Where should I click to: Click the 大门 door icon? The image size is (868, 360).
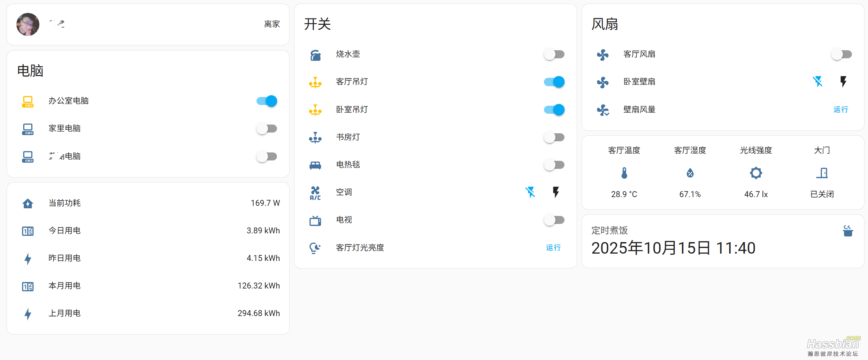822,173
